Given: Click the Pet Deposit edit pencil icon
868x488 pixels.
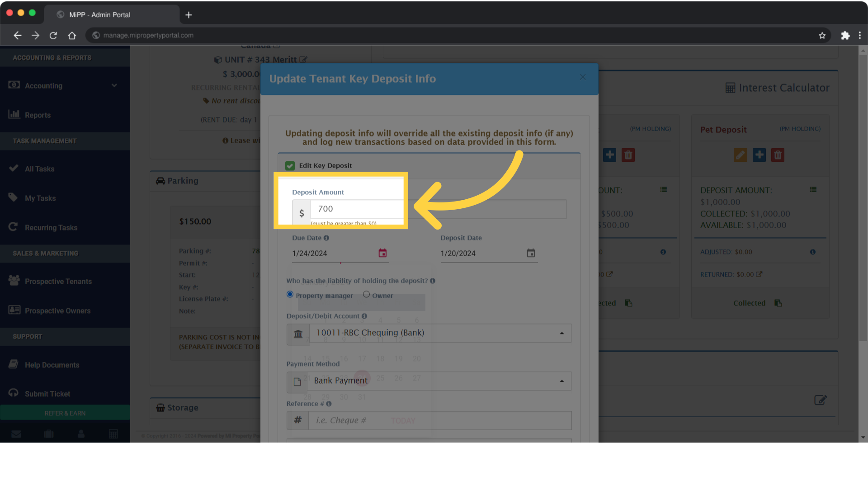Looking at the screenshot, I should (x=740, y=155).
